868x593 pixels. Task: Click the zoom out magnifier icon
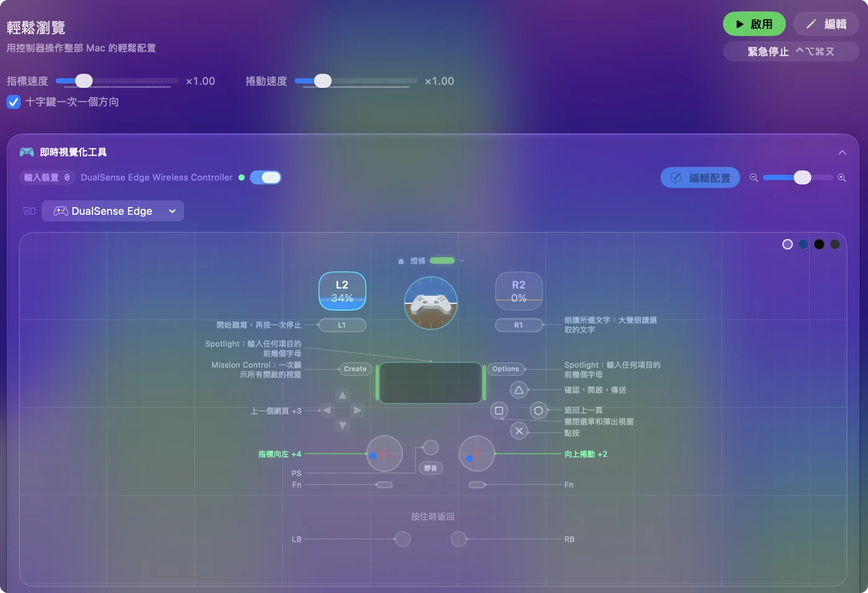pyautogui.click(x=754, y=177)
